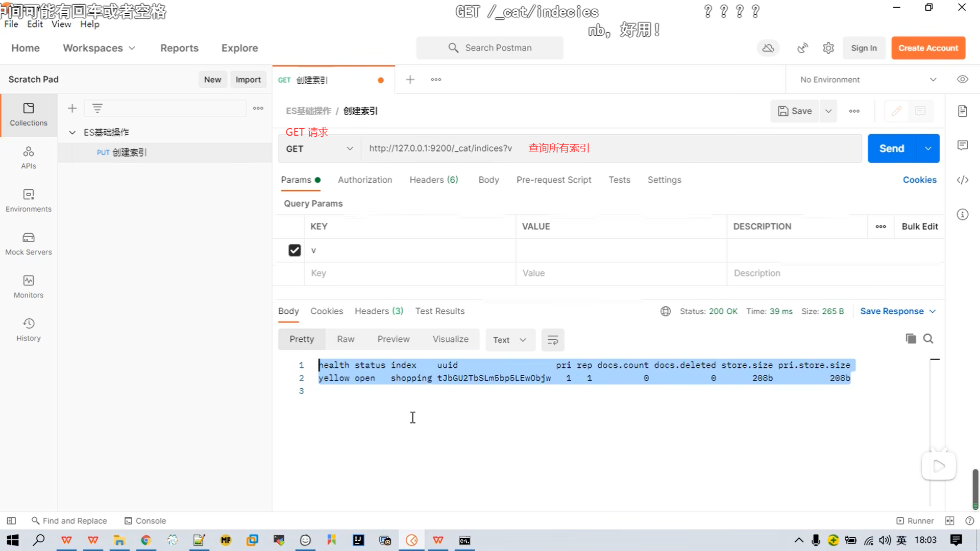This screenshot has height=551, width=980.
Task: Open the Mock Servers panel
Action: coord(29,243)
